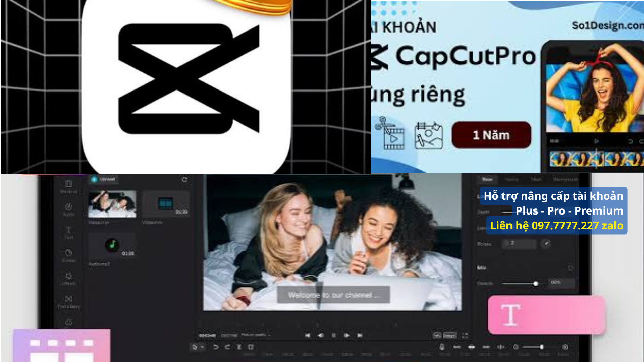Viewport: 644px width, 362px height.
Task: Click the rotate dial button
Action: pyautogui.click(x=546, y=243)
